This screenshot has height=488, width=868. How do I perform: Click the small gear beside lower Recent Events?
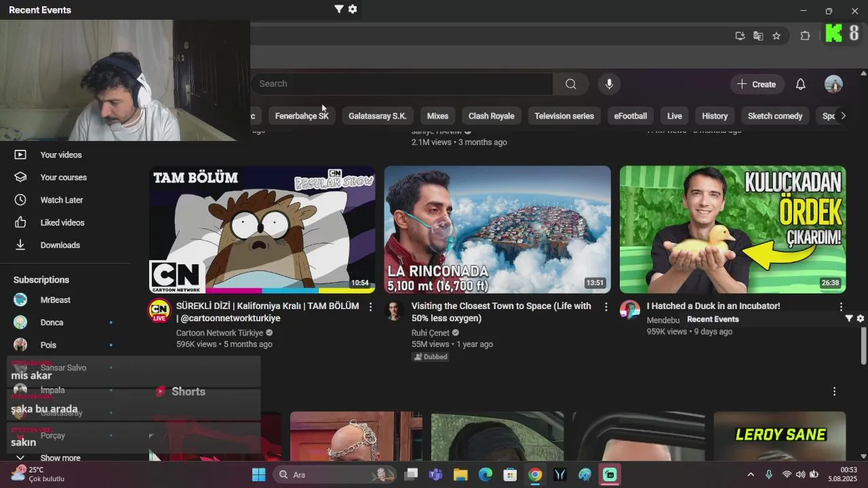pyautogui.click(x=861, y=319)
